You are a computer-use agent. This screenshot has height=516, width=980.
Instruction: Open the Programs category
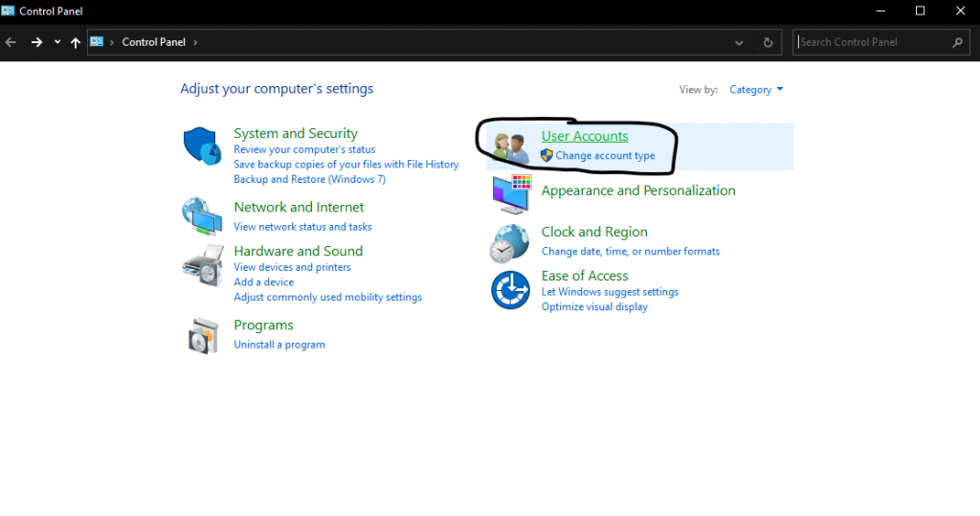(x=263, y=325)
